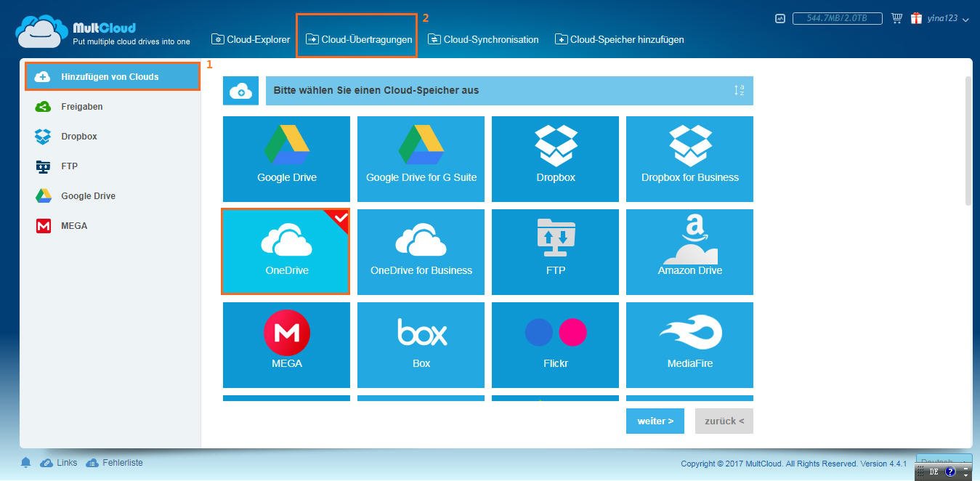The image size is (980, 481).
Task: Open the Cloud-Explorer tab
Action: point(251,39)
